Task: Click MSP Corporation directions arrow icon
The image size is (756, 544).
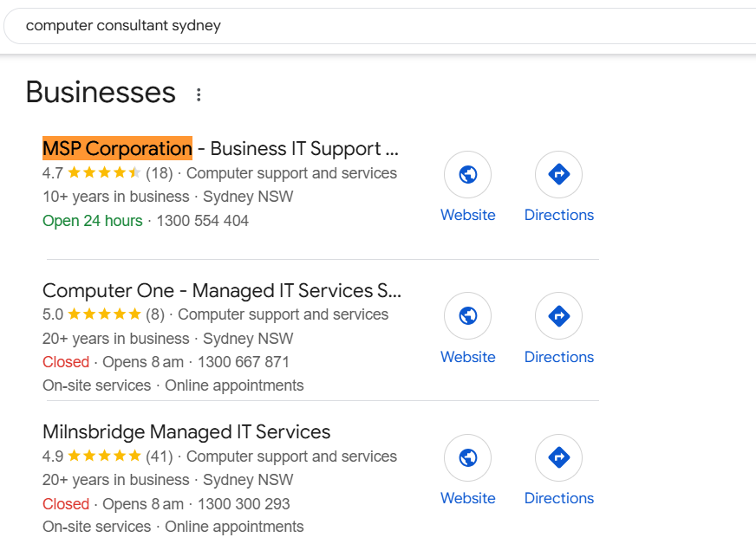Action: pos(558,175)
